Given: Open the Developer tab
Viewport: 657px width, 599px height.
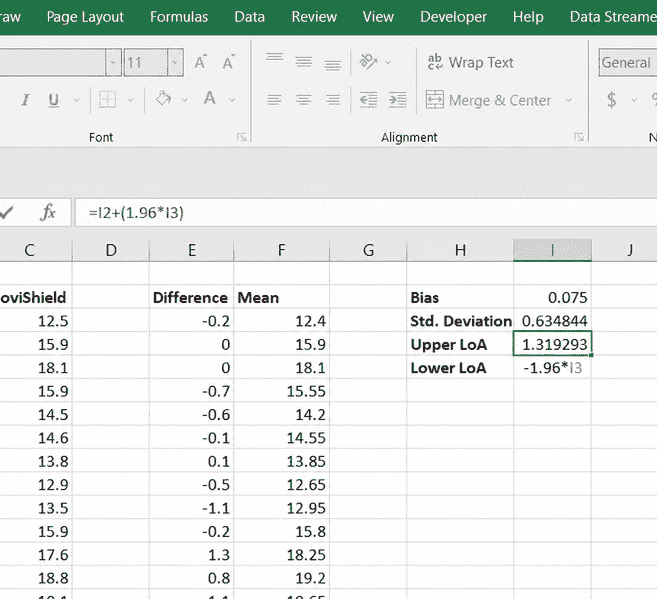Looking at the screenshot, I should pos(453,17).
